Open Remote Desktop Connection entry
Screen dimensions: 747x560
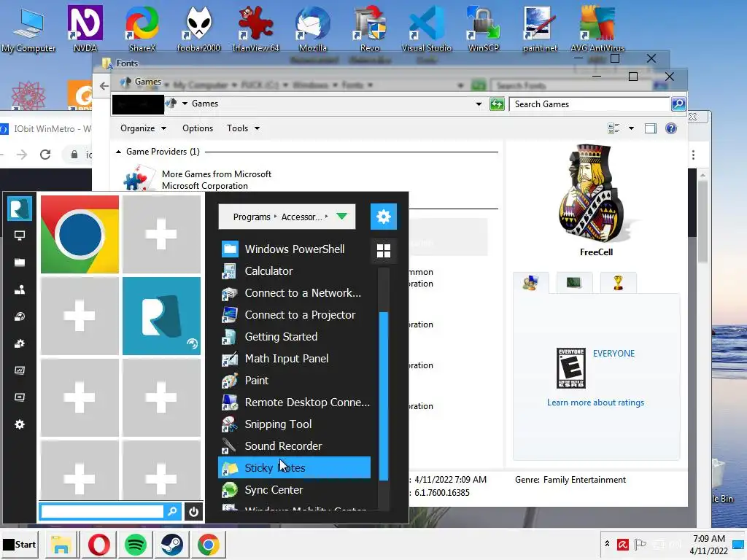295,402
